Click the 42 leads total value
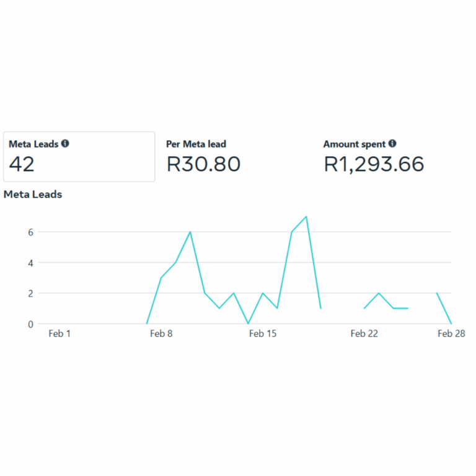Viewport: 476px width, 476px height. click(22, 164)
